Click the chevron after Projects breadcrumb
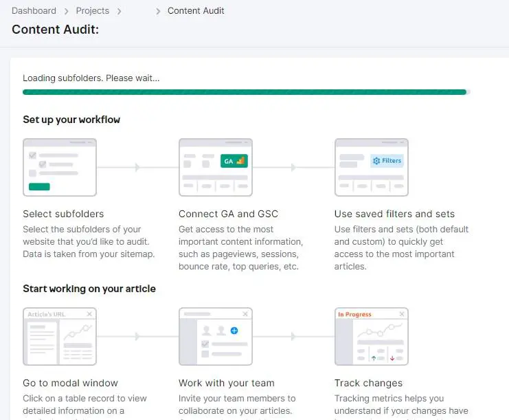Screen dimensions: 509x420 119,12
